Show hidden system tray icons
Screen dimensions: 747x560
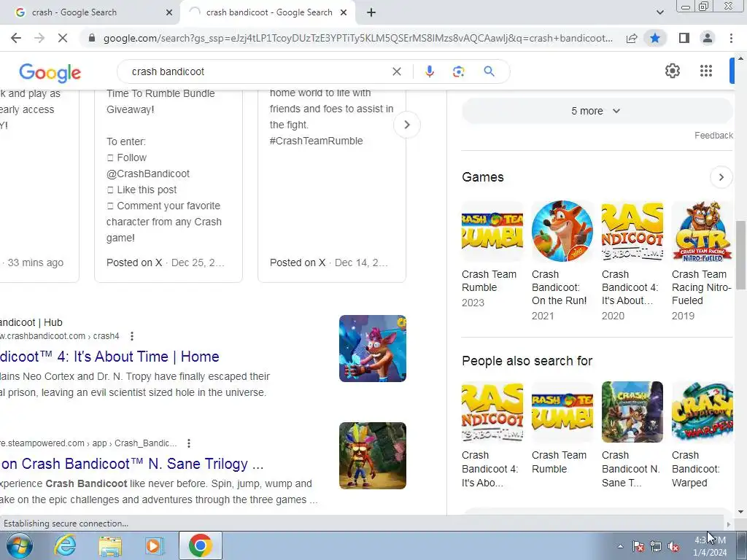[x=620, y=547]
